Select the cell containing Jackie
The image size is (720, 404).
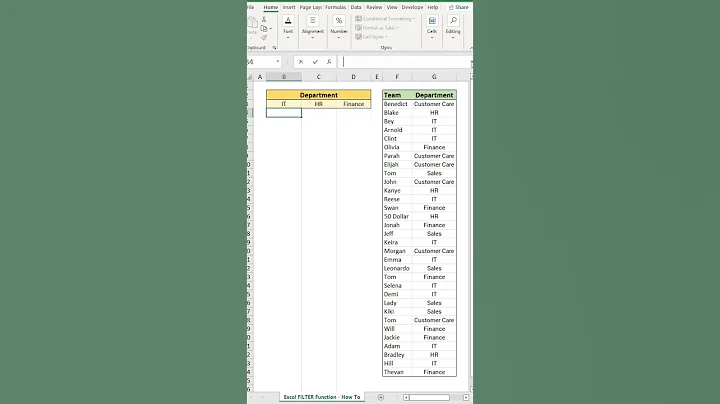397,337
